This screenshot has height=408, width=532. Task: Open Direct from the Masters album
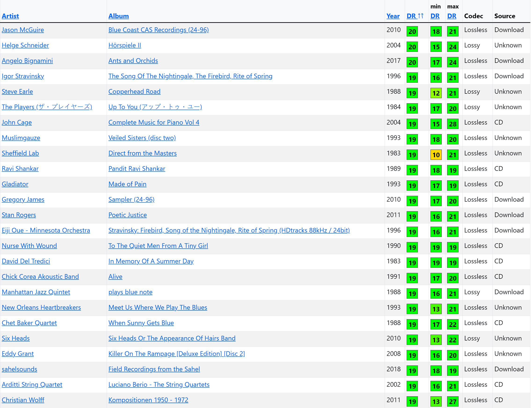pos(142,153)
